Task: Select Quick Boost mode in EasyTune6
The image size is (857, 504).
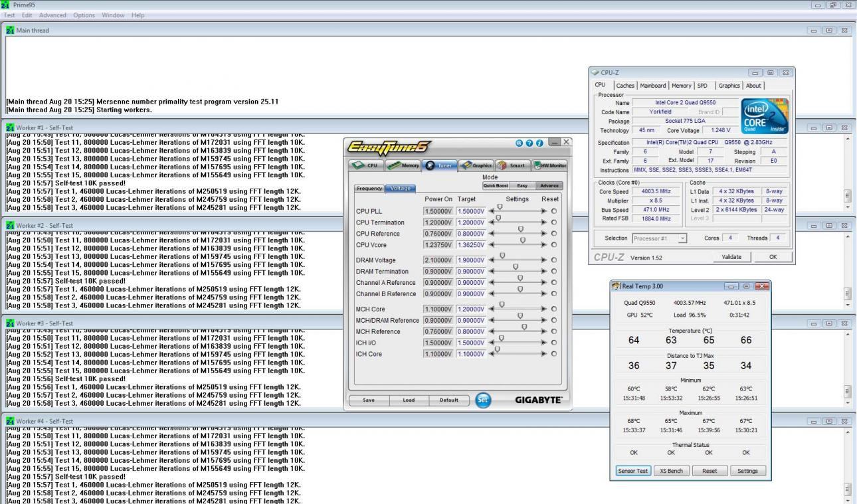Action: click(x=495, y=185)
